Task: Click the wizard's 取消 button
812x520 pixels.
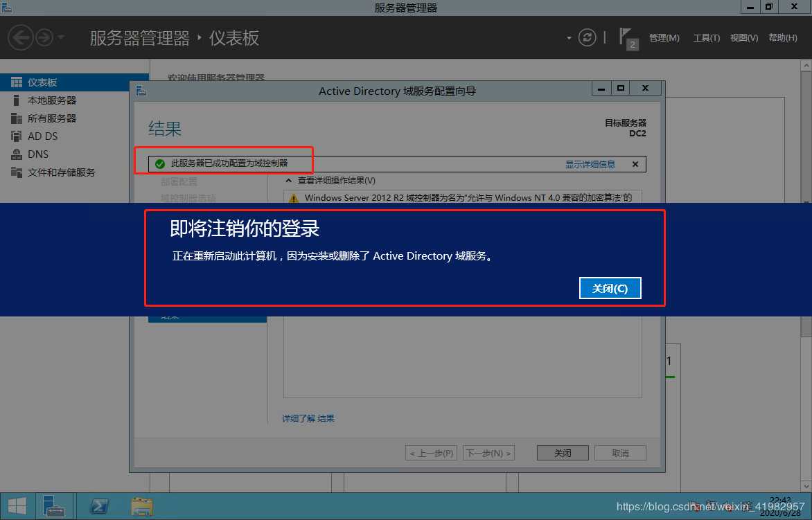Action: (620, 454)
